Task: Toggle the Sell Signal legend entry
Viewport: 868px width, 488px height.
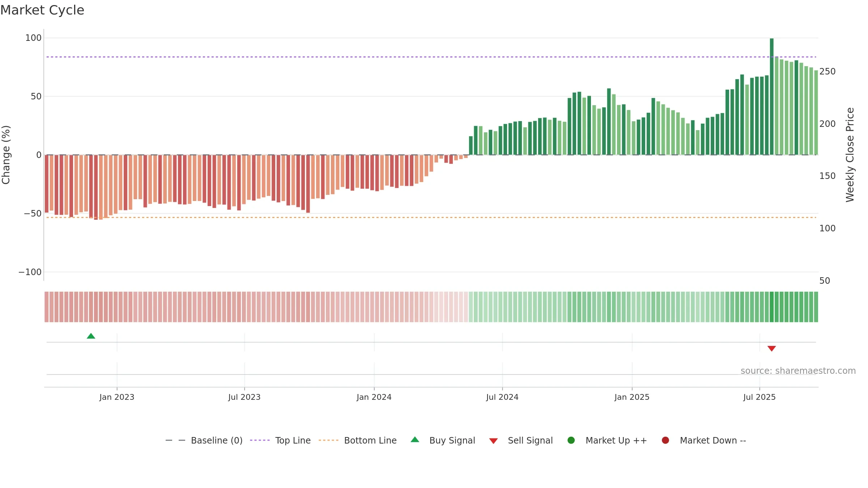Action: [521, 440]
